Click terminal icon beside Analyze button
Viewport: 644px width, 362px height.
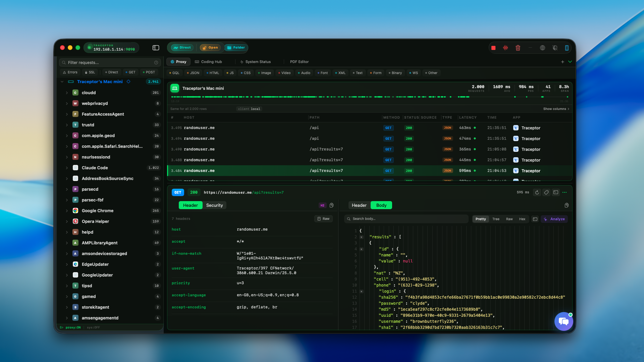point(535,219)
